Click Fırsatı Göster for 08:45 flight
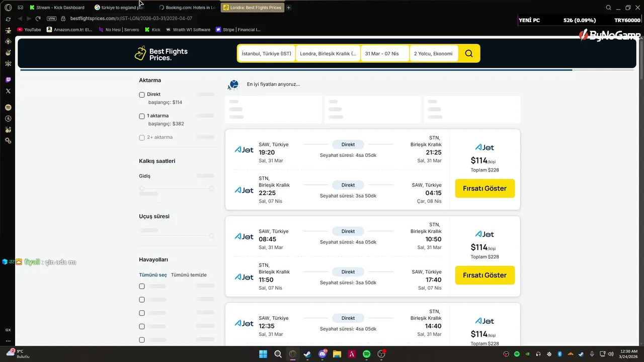This screenshot has width=644, height=362. [x=485, y=275]
